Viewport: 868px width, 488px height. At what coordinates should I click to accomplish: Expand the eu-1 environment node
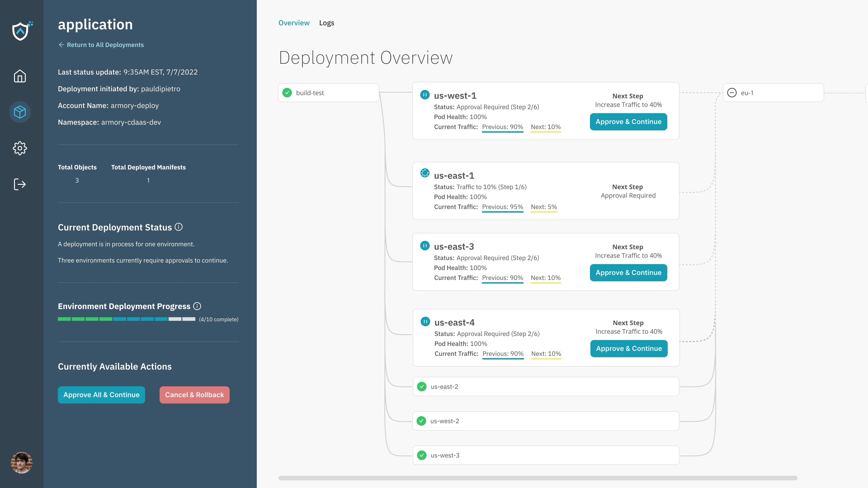(x=732, y=93)
